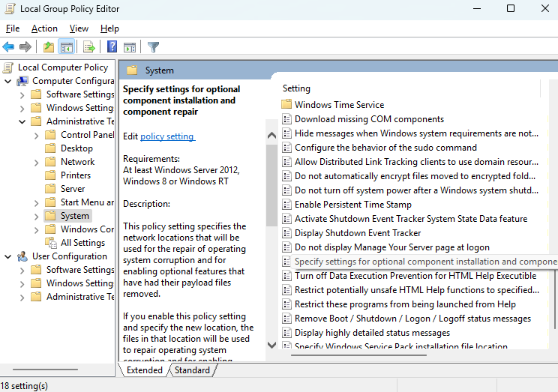558x392 pixels.
Task: Collapse the User Configuration tree node
Action: (x=8, y=256)
